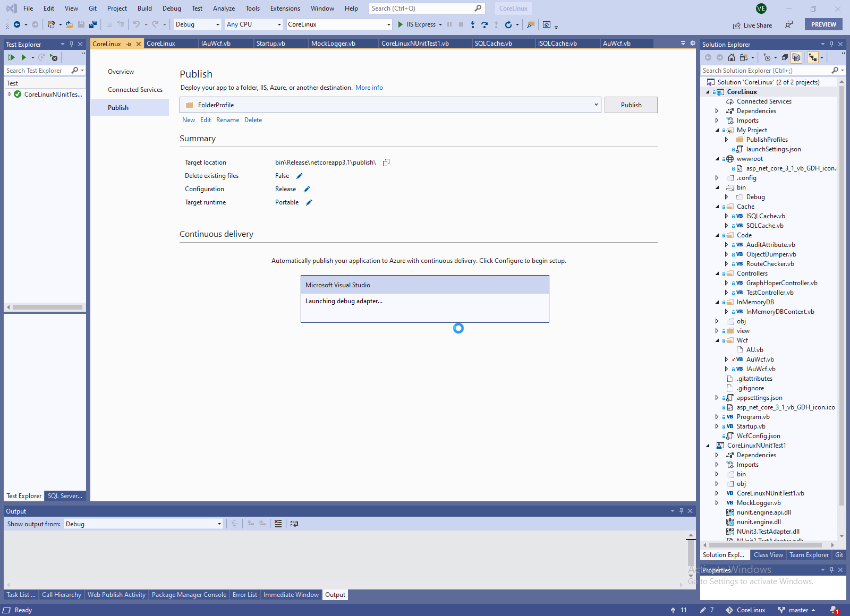Copy the target location path
Image resolution: width=850 pixels, height=616 pixels.
click(x=386, y=162)
